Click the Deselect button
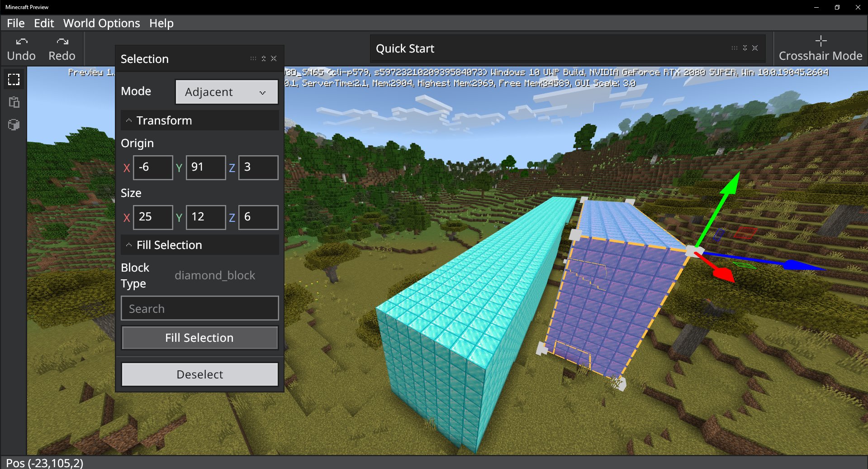This screenshot has width=868, height=469. 199,374
